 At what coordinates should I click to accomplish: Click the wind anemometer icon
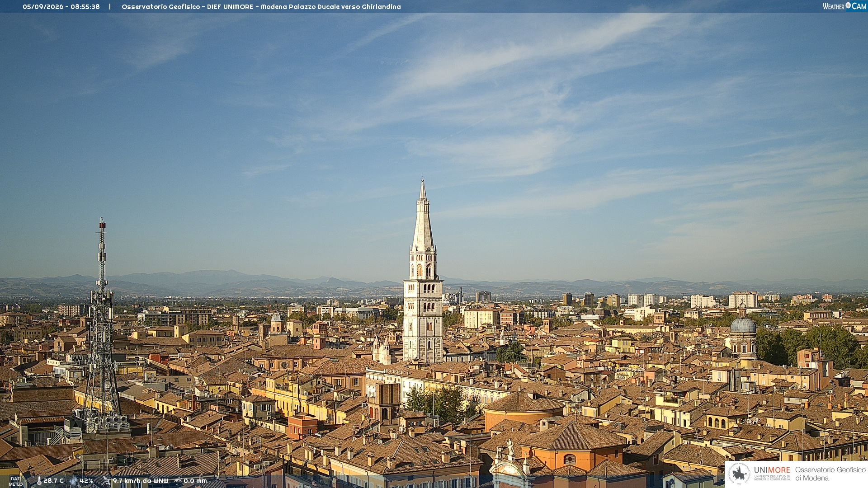106,481
